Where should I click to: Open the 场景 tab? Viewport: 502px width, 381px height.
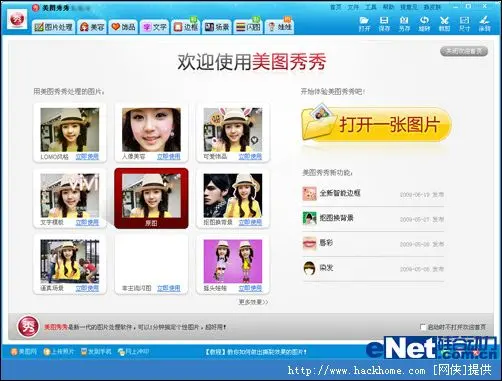tap(217, 27)
